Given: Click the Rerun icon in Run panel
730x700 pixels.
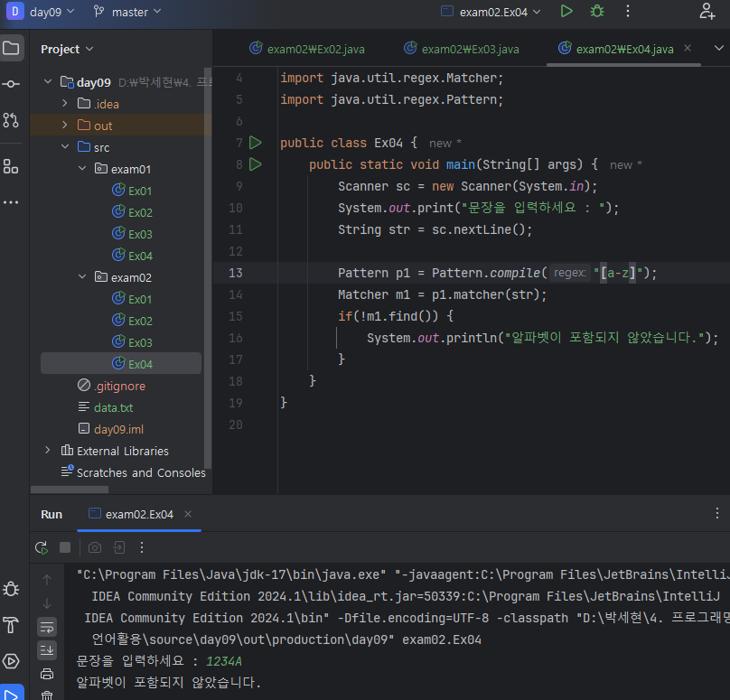Looking at the screenshot, I should [x=42, y=547].
